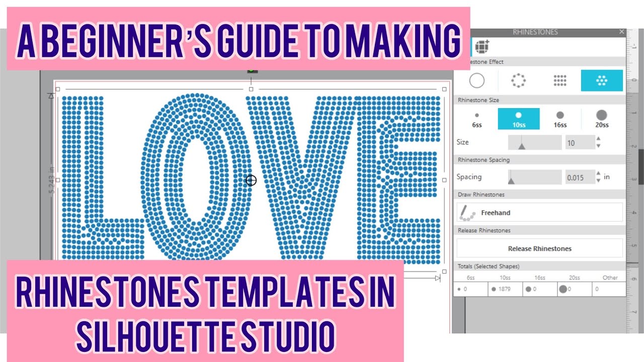This screenshot has width=644, height=362.
Task: Click the Spacing slider handle
Action: click(x=511, y=180)
